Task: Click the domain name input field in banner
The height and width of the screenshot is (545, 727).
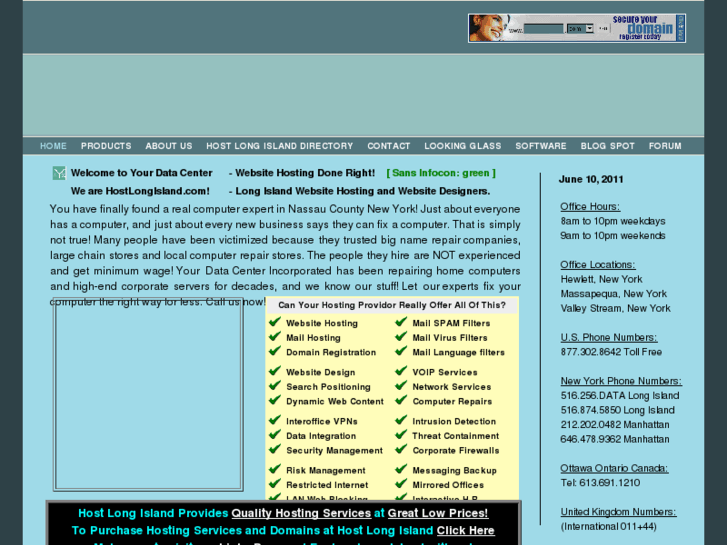Action: [543, 29]
